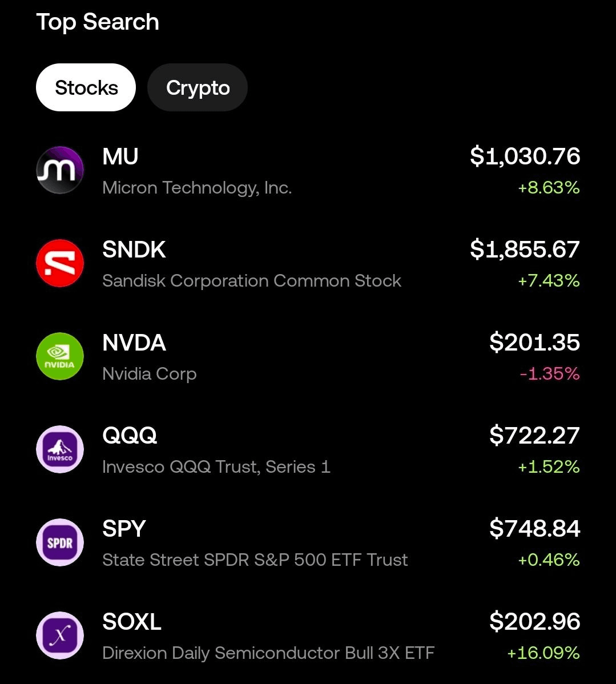This screenshot has width=616, height=684.
Task: Click QQQ price $722.27
Action: click(535, 436)
